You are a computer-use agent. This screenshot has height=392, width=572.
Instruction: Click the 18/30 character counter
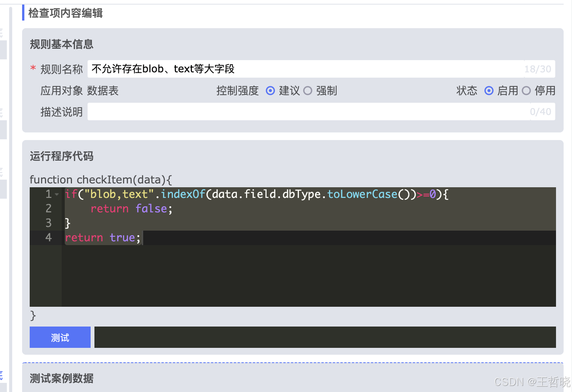(538, 69)
